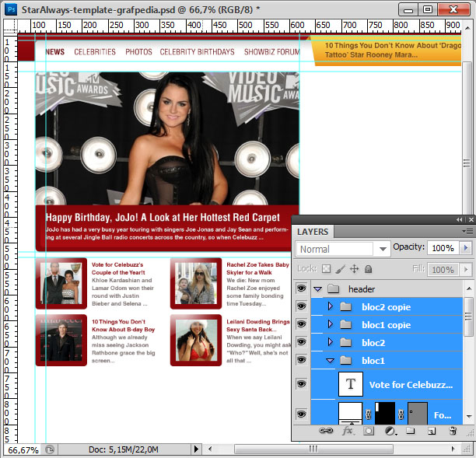Viewport: 476px width, 458px height.
Task: Select the LAYERS tab
Action: point(313,232)
